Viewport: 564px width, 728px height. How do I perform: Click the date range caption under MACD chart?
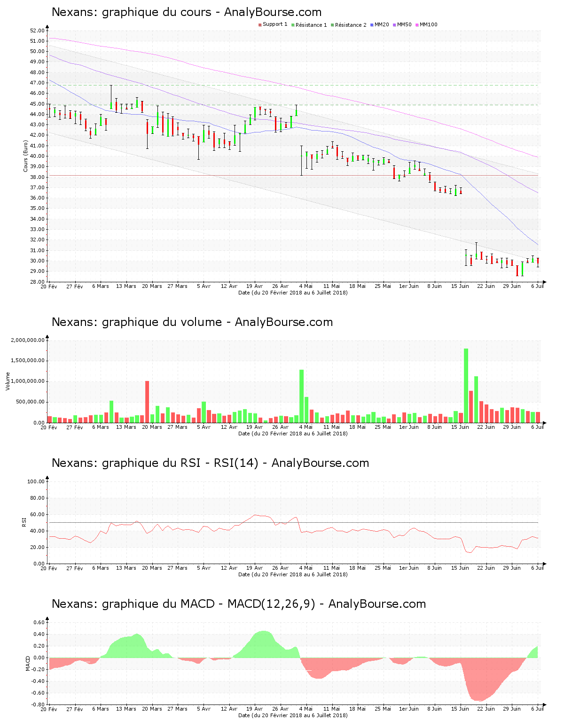(293, 715)
